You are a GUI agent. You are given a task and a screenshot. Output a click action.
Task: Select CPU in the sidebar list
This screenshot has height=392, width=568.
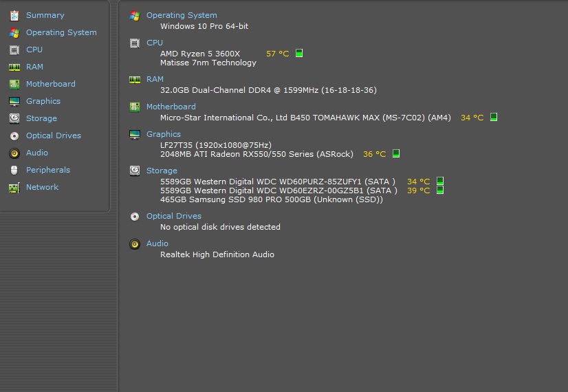34,50
